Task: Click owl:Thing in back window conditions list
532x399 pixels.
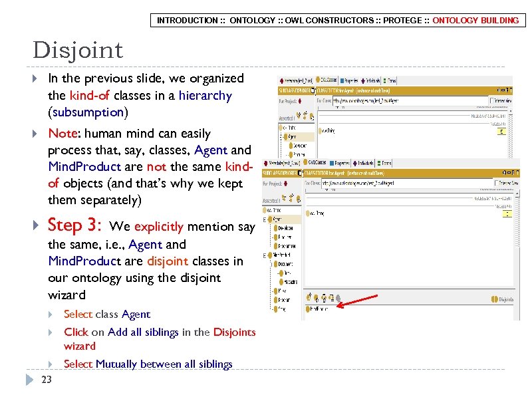Action: 327,131
